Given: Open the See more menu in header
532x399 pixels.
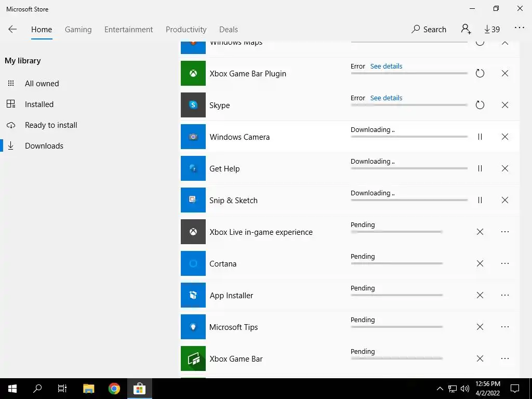Looking at the screenshot, I should (x=519, y=28).
